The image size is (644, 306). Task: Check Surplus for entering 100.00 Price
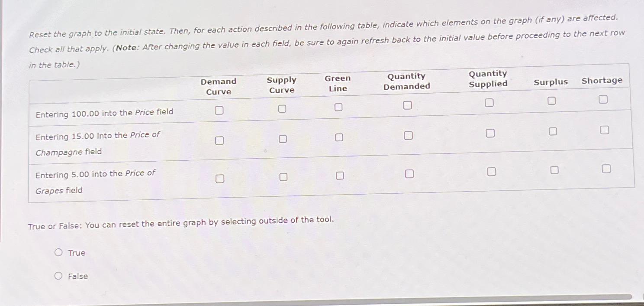pyautogui.click(x=551, y=101)
